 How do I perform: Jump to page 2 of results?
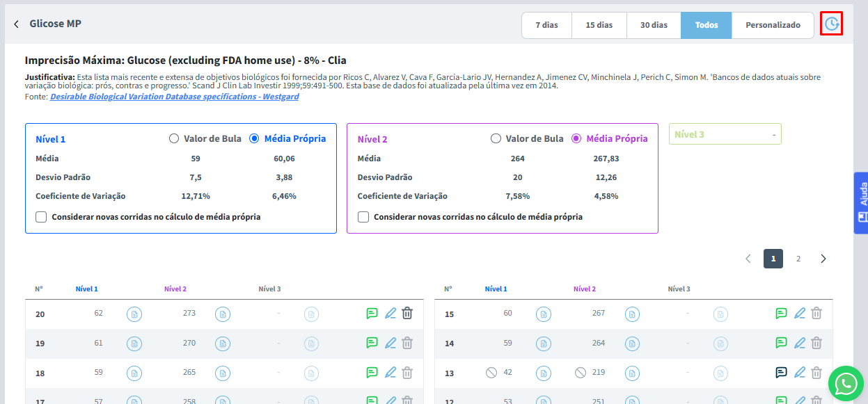coord(798,259)
